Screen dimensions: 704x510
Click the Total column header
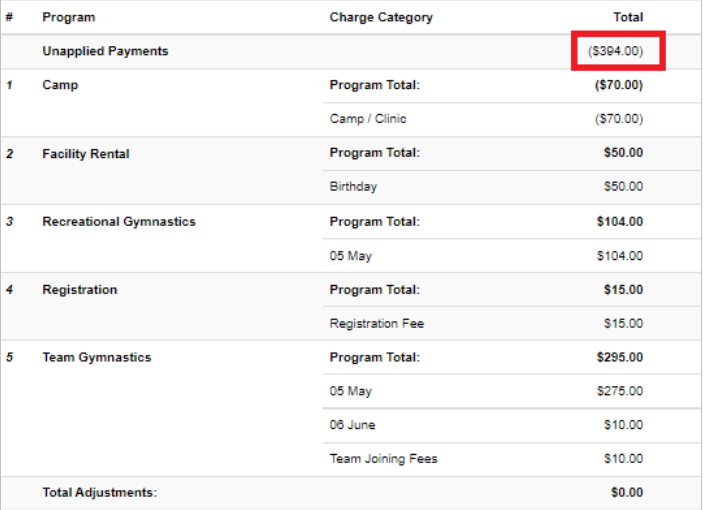(628, 18)
